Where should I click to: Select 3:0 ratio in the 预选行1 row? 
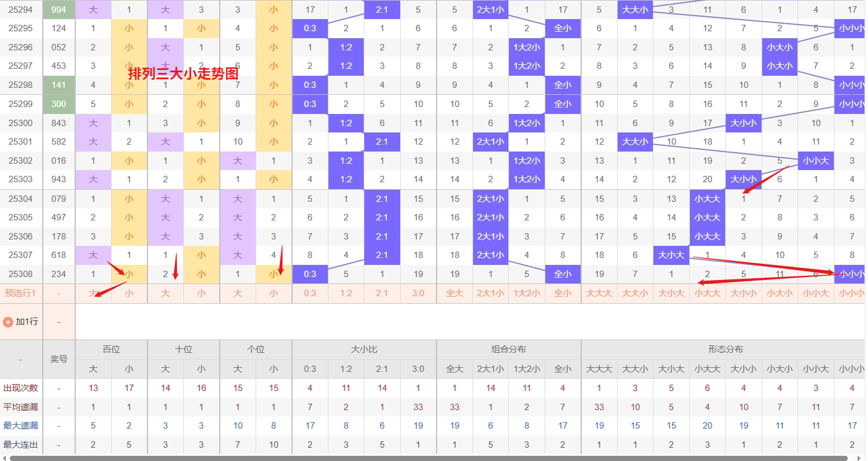pyautogui.click(x=418, y=293)
